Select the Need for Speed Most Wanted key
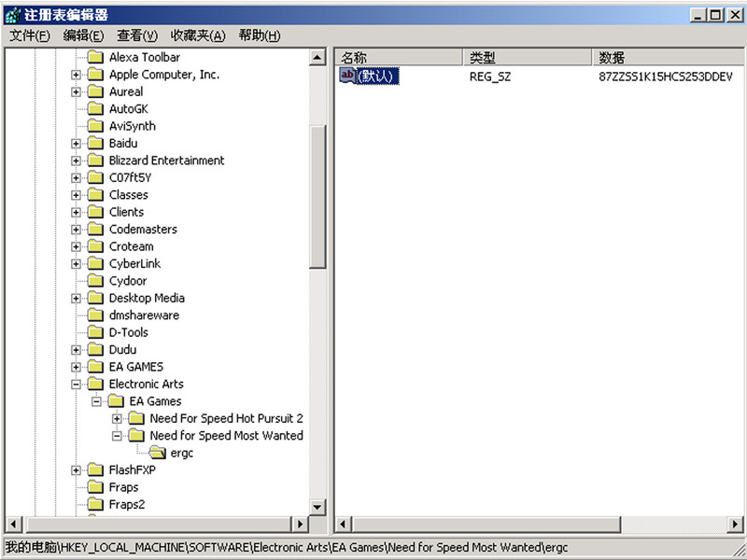Image resolution: width=747 pixels, height=560 pixels. click(226, 435)
